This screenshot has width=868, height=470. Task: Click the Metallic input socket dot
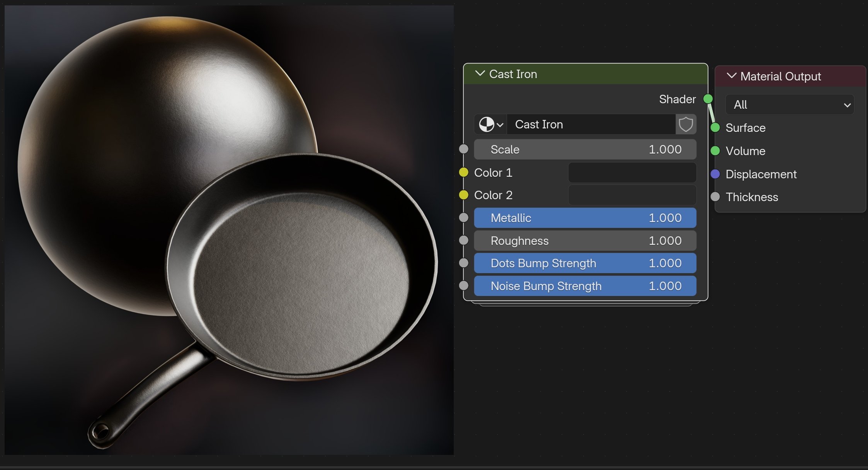coord(463,218)
